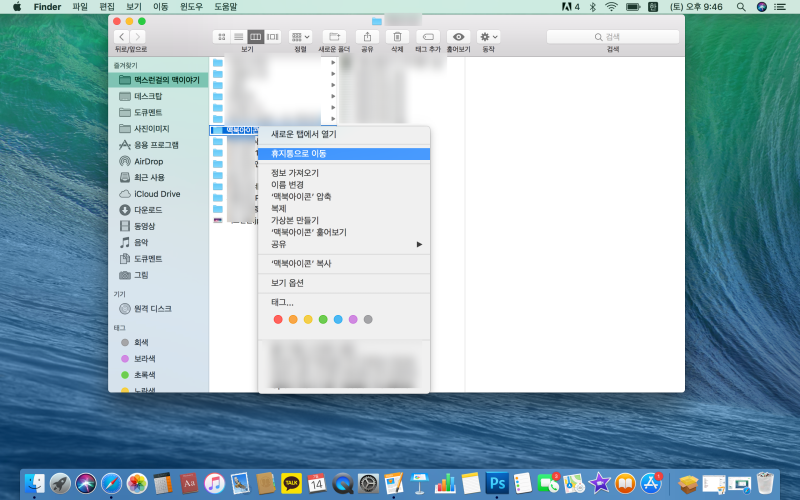Open iCloud Drive from the sidebar
This screenshot has height=500, width=800.
click(156, 193)
